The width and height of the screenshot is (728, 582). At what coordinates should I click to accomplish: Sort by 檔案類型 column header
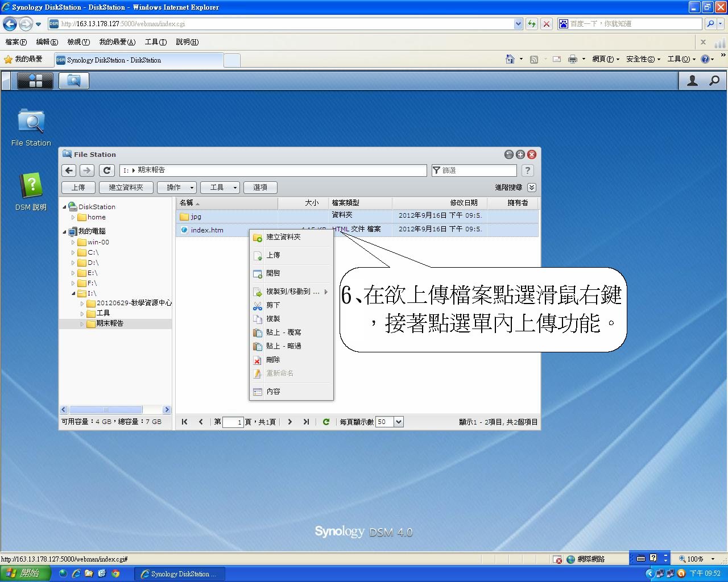pyautogui.click(x=361, y=203)
